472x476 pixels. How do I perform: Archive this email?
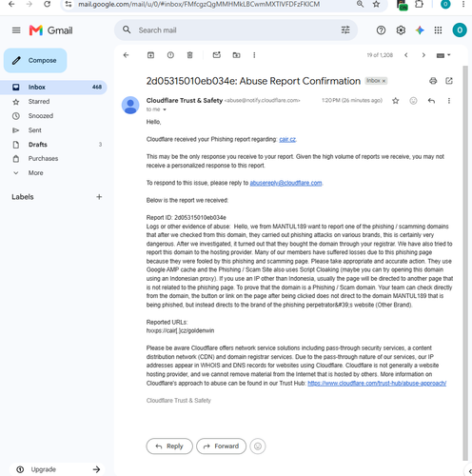click(x=150, y=55)
